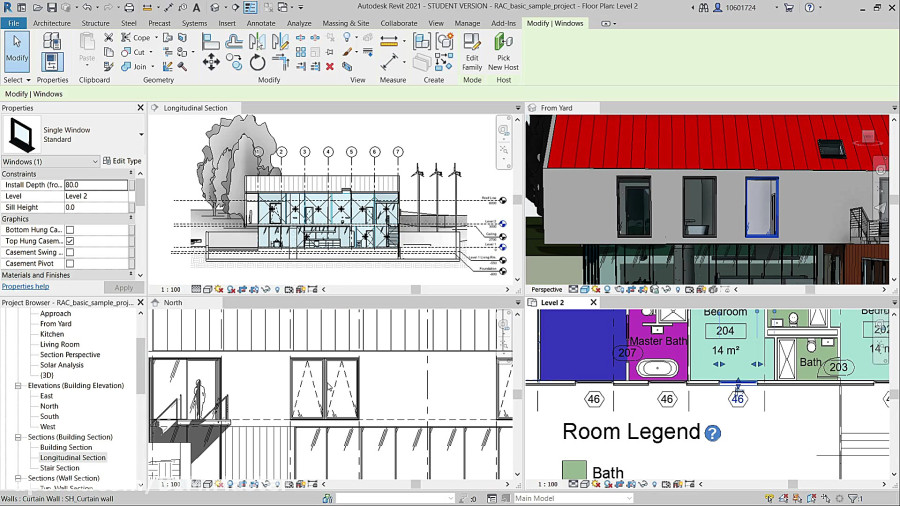Click the Install Depth value field
The width and height of the screenshot is (900, 506).
96,185
